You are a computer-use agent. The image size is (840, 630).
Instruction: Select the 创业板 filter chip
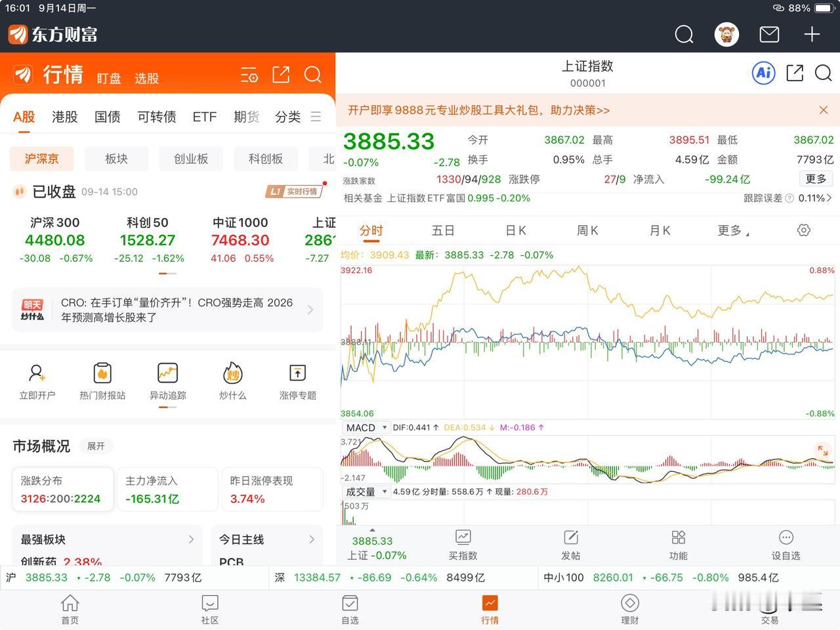coord(191,159)
